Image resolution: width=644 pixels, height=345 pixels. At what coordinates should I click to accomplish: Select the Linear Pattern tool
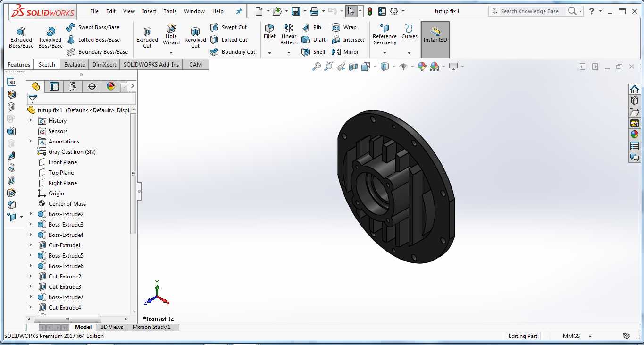289,34
